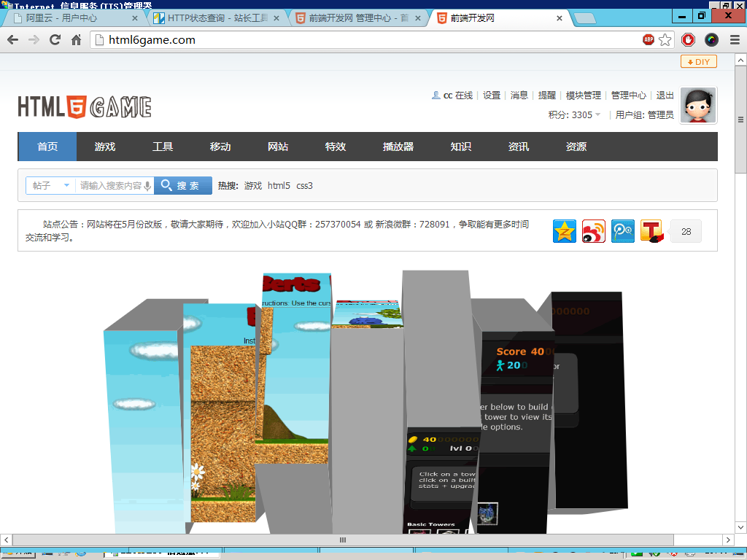Bookmark this page with the star icon

pyautogui.click(x=665, y=40)
